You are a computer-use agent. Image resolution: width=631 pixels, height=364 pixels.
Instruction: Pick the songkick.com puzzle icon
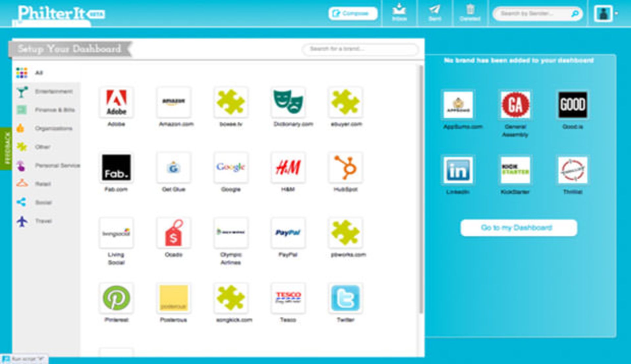tap(231, 298)
